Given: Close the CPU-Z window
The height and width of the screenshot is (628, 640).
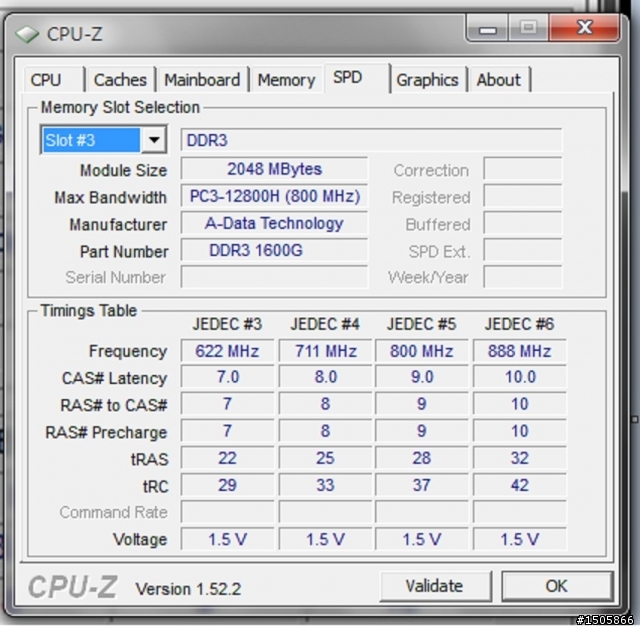Looking at the screenshot, I should click(584, 28).
